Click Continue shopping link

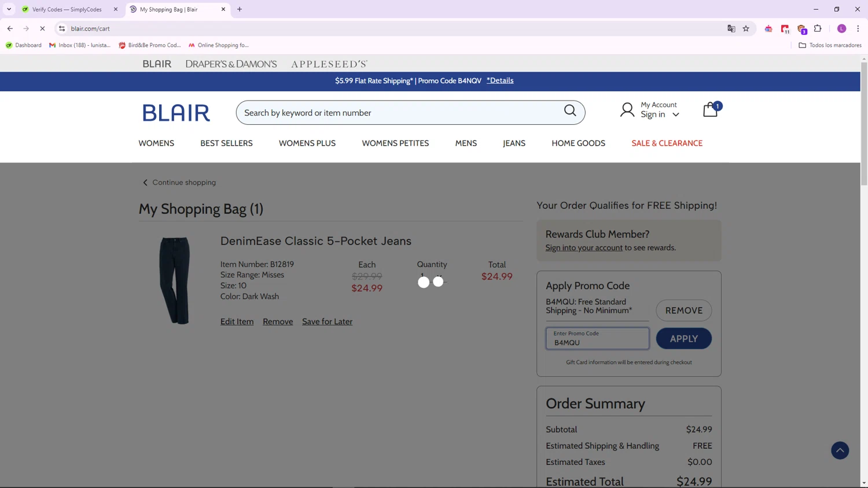(179, 182)
